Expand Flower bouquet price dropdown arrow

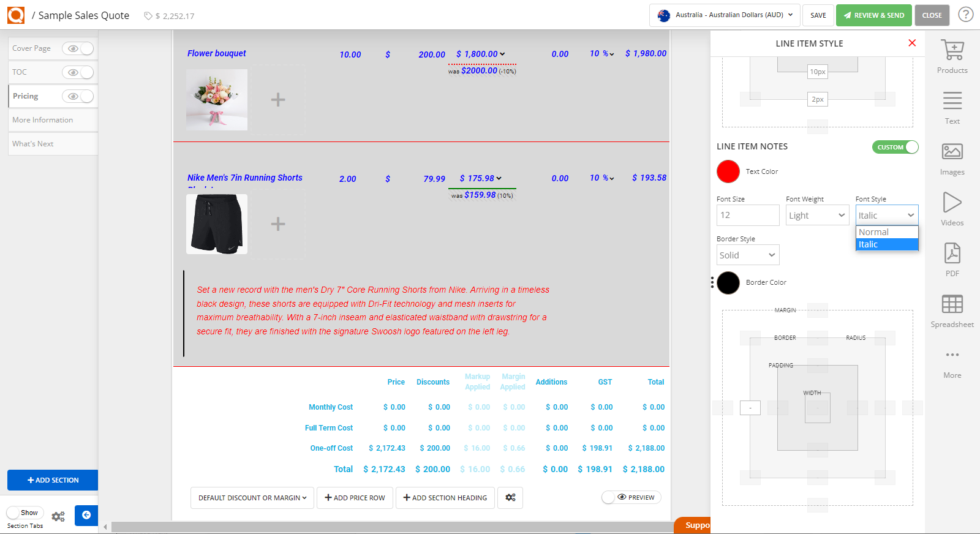[502, 54]
